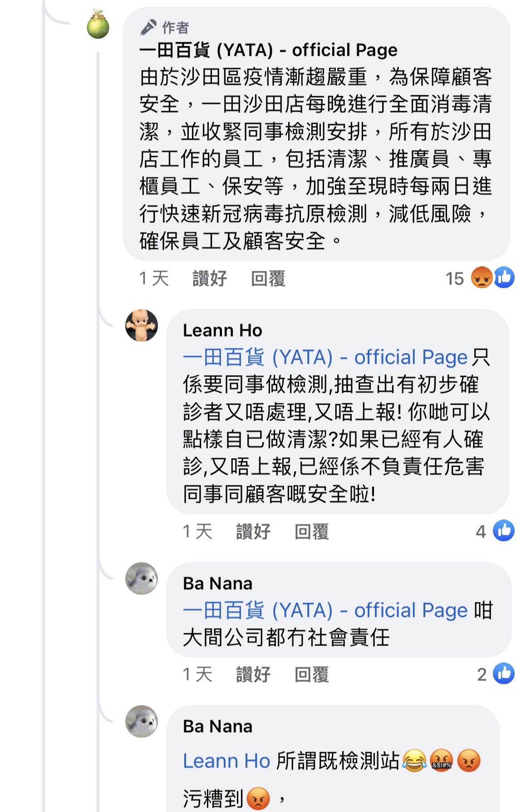Like the YATA author comment
531x812 pixels.
(209, 279)
